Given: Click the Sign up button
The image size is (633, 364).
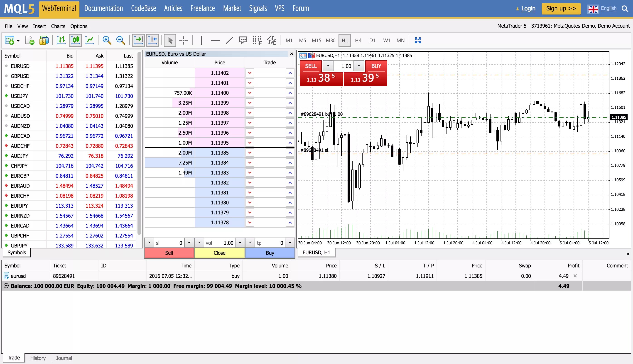Looking at the screenshot, I should coord(561,9).
